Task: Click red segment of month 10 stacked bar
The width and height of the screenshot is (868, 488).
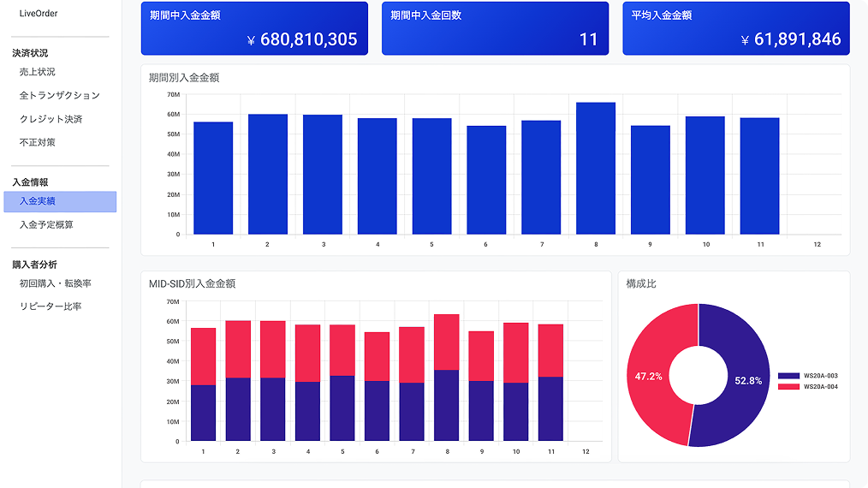Action: (x=516, y=353)
